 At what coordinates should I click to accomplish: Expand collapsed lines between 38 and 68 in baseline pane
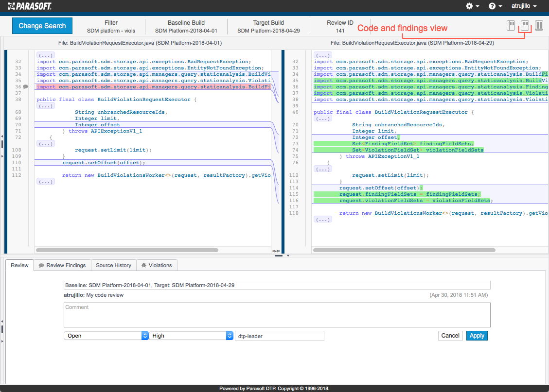click(x=46, y=106)
